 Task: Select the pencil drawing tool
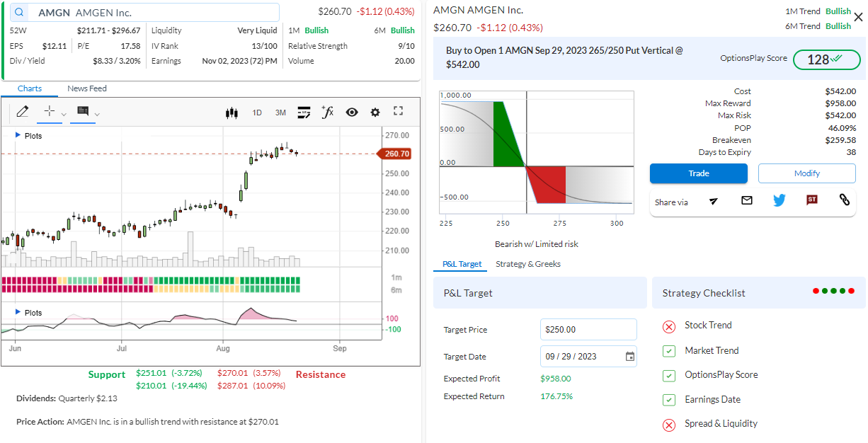(23, 112)
